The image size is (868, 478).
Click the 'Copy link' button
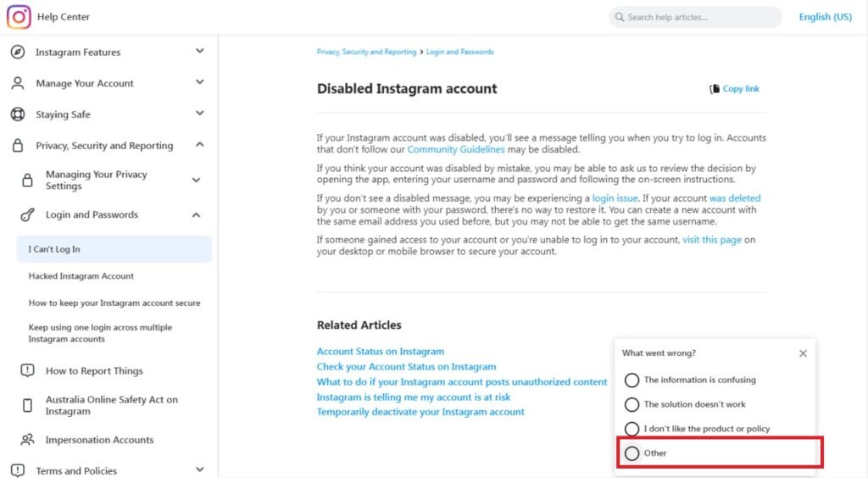click(x=734, y=89)
